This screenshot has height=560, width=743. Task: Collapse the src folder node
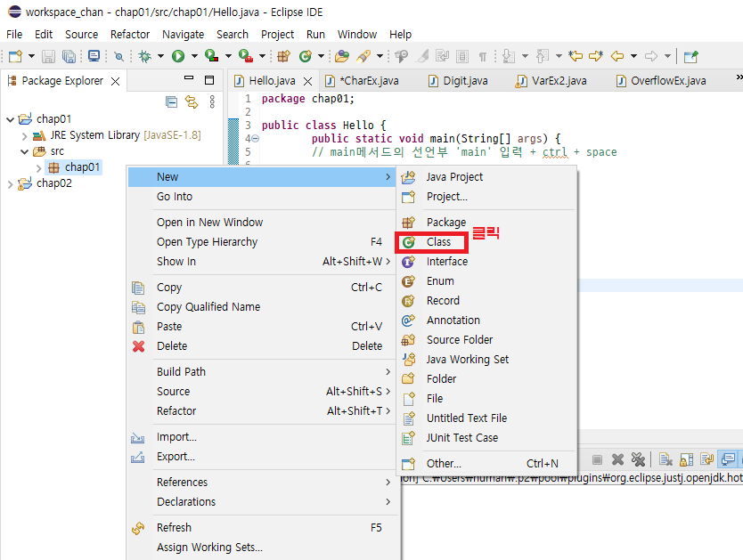pyautogui.click(x=24, y=152)
